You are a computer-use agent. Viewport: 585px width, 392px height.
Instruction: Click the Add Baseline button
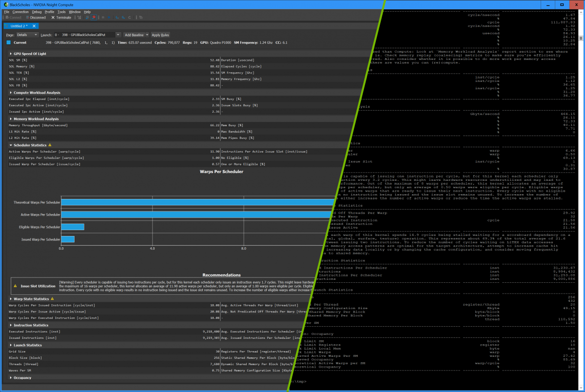(x=134, y=35)
